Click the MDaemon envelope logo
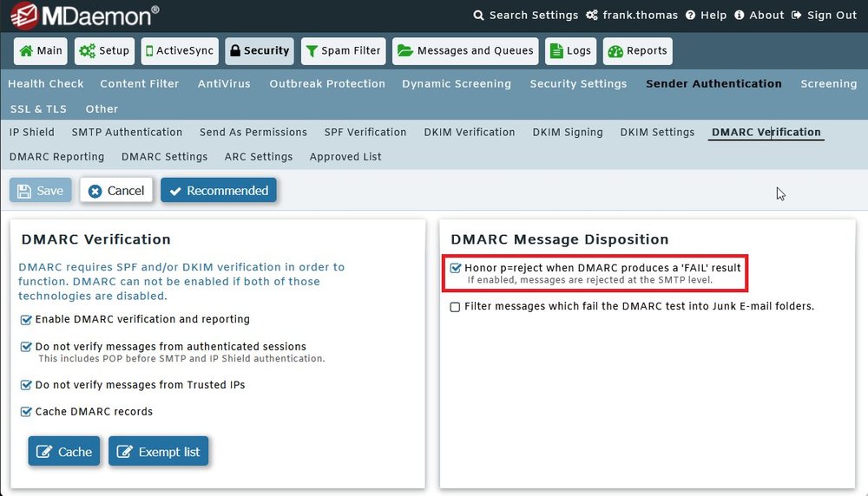This screenshot has height=496, width=868. click(x=23, y=16)
